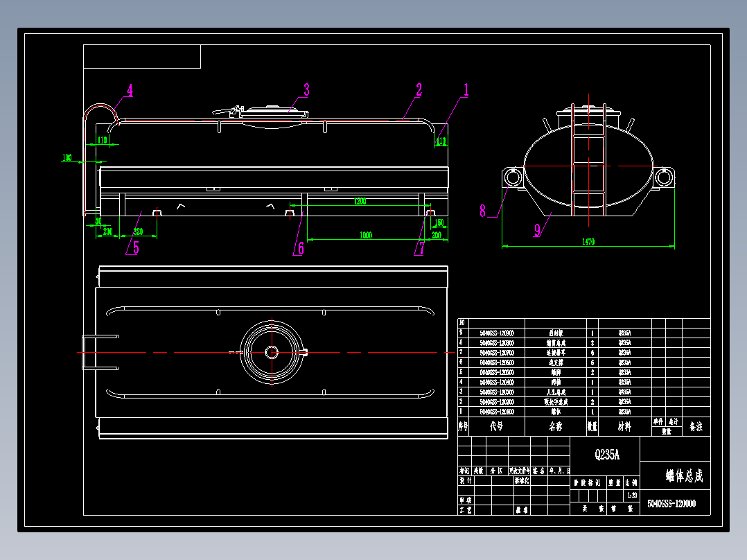Click the ladder in the end view

pyautogui.click(x=589, y=159)
